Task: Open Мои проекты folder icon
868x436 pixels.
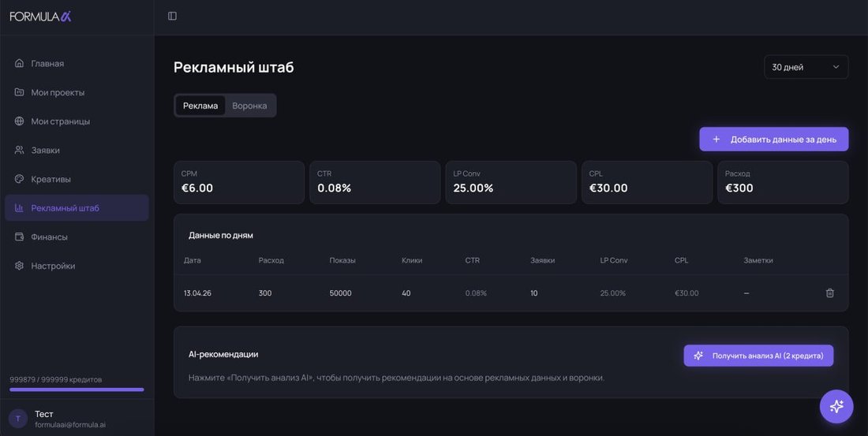Action: tap(20, 92)
